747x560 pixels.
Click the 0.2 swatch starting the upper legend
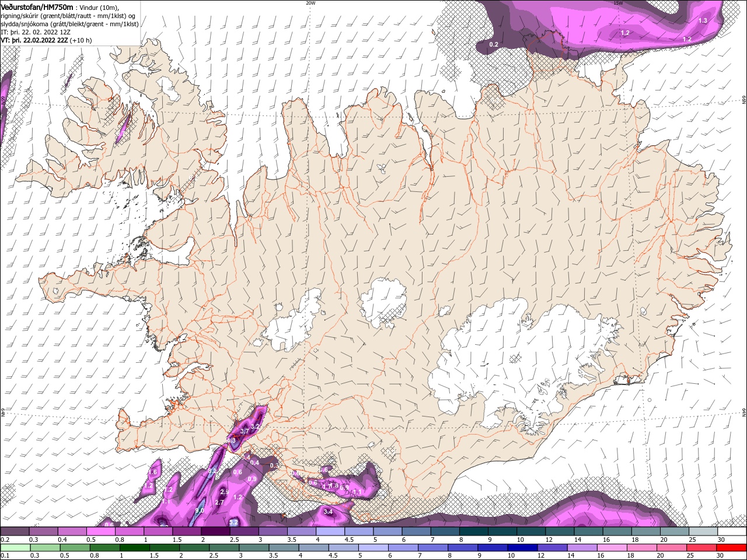pos(15,531)
